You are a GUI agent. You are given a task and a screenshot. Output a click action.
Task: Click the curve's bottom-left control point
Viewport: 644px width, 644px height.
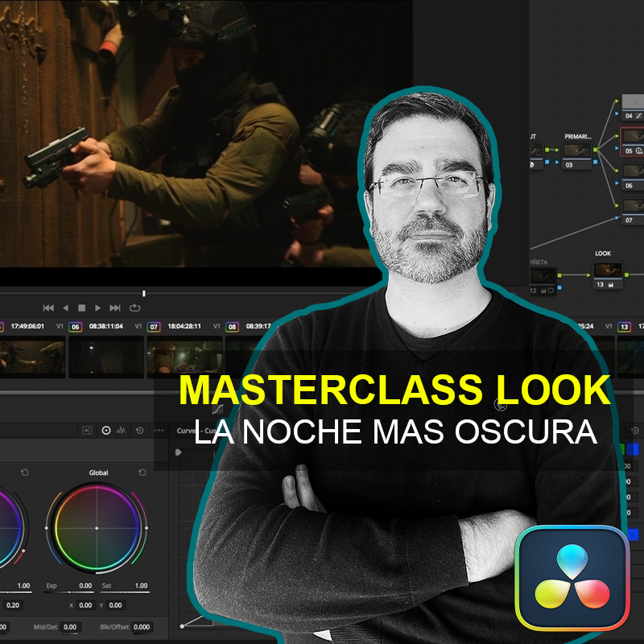point(182,626)
